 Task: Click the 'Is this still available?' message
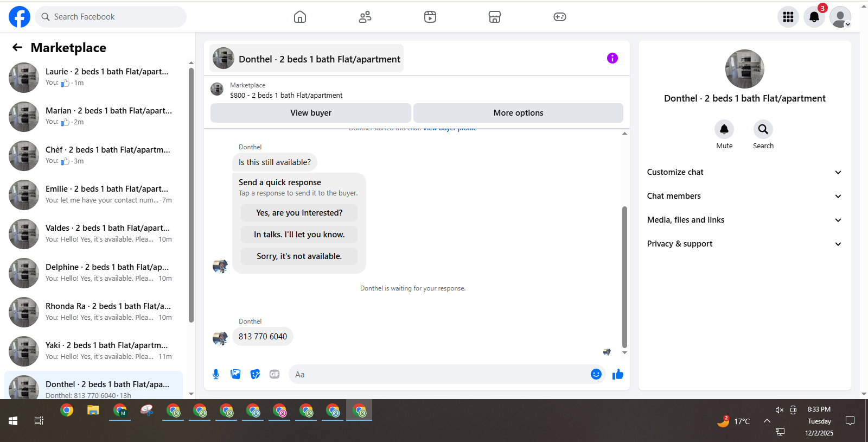point(275,162)
